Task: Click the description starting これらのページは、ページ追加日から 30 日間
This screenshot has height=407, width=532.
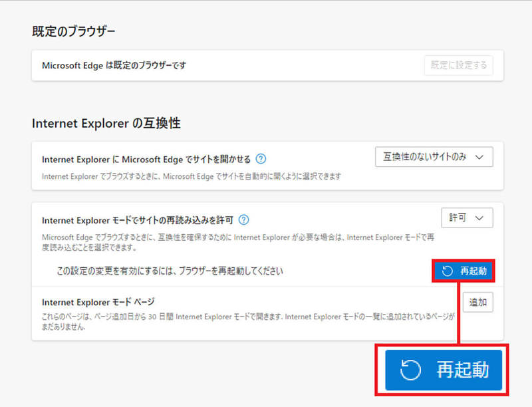Action: pyautogui.click(x=248, y=321)
